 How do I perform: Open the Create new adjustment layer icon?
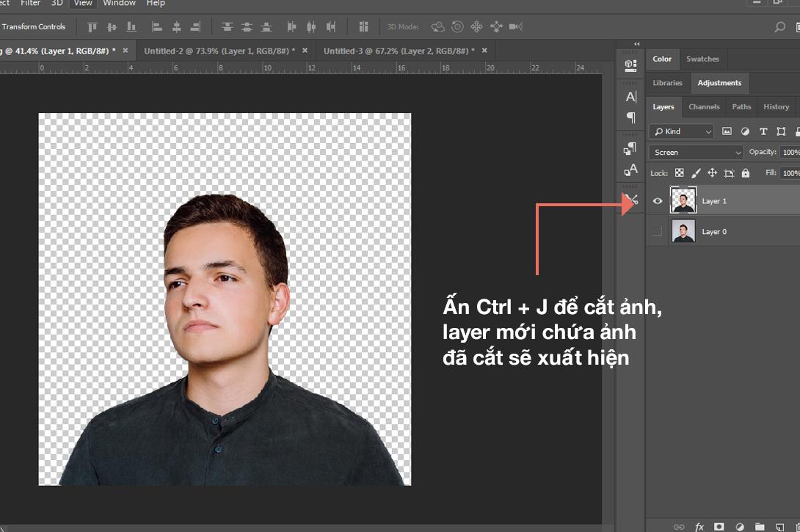point(741,525)
